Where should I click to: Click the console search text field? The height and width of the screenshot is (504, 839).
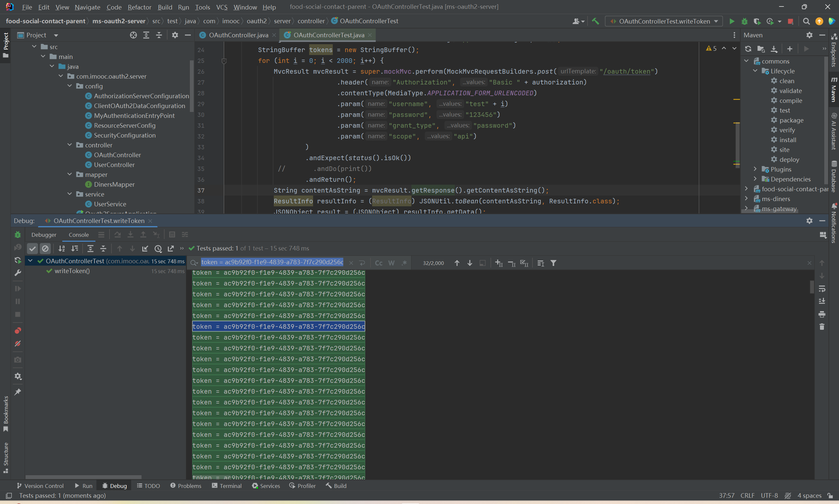click(272, 262)
